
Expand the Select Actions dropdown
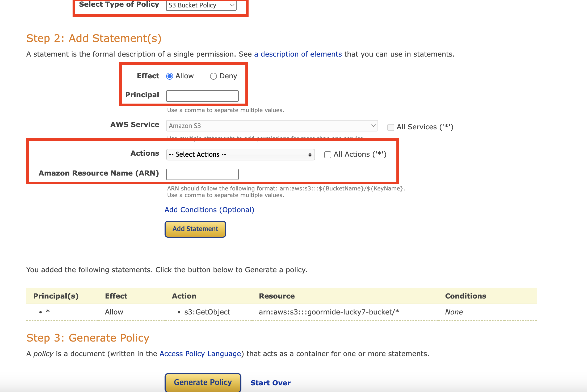pos(240,155)
